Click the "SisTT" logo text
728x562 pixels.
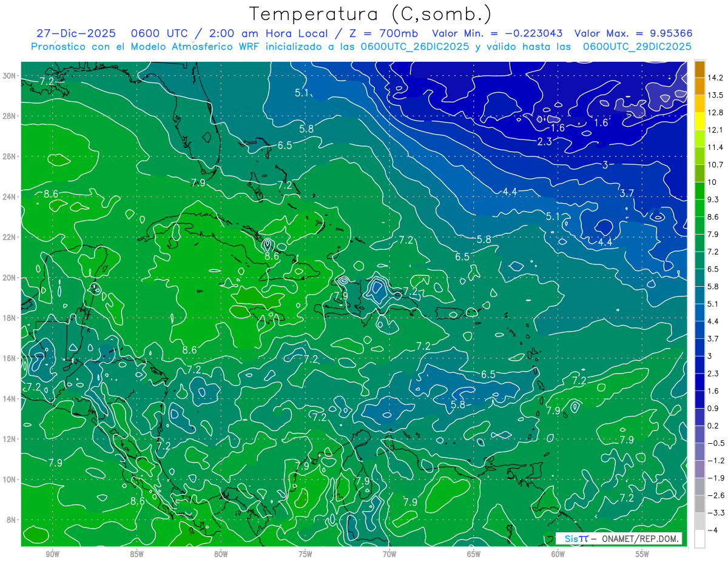pos(576,538)
